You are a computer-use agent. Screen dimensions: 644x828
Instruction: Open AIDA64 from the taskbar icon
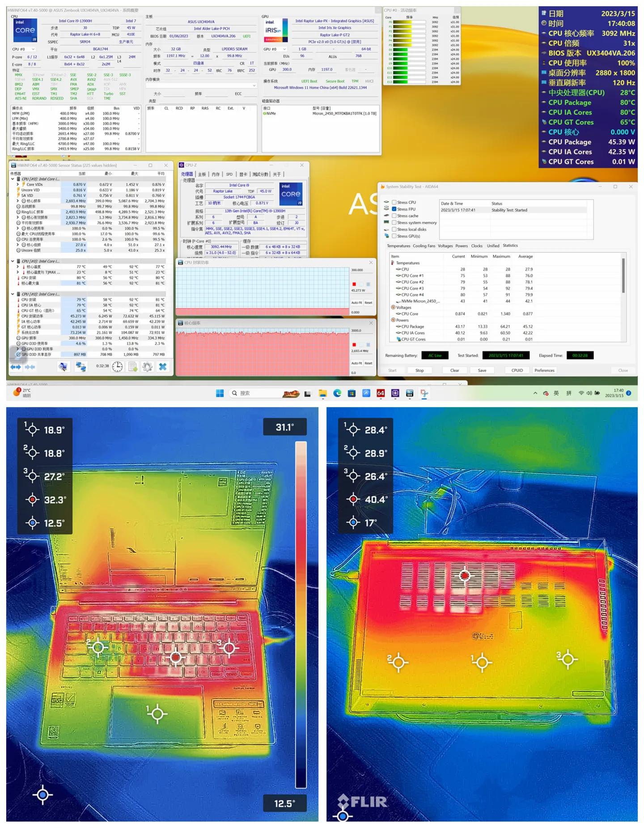381,393
